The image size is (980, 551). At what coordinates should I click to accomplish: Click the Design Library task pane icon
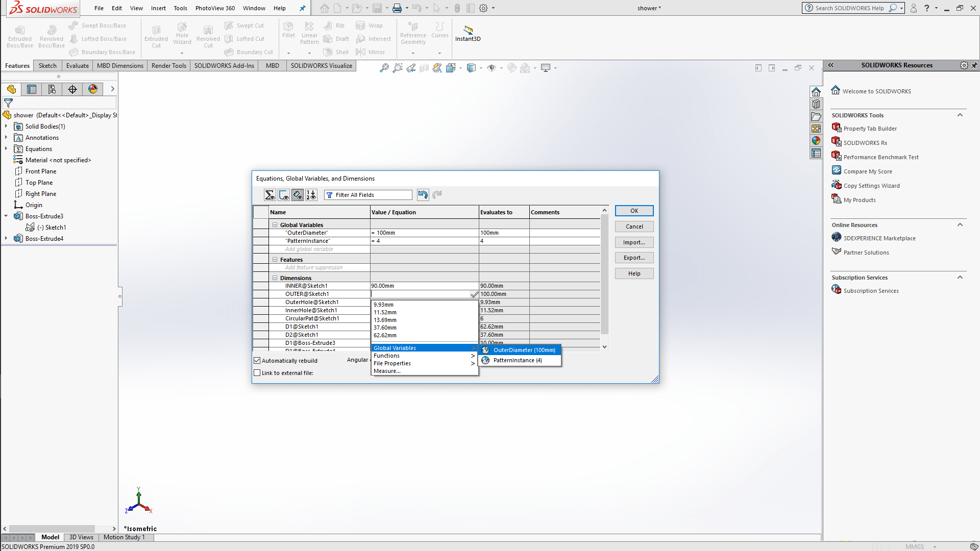point(816,104)
